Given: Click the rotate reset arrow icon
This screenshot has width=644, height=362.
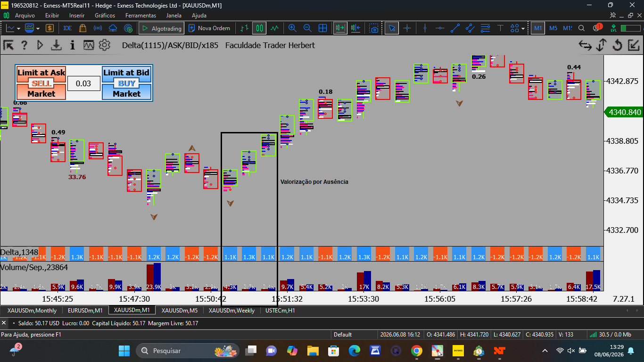Looking at the screenshot, I should (618, 45).
